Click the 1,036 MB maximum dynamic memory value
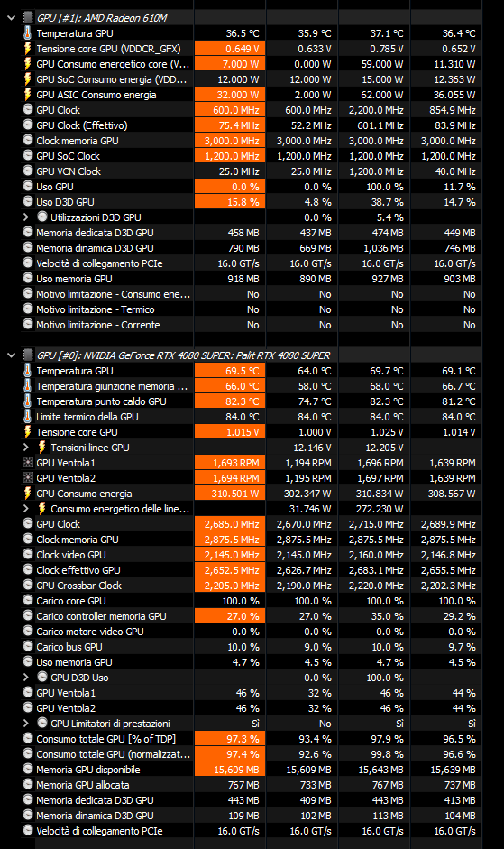Viewport: 504px width, 849px height. [x=383, y=248]
